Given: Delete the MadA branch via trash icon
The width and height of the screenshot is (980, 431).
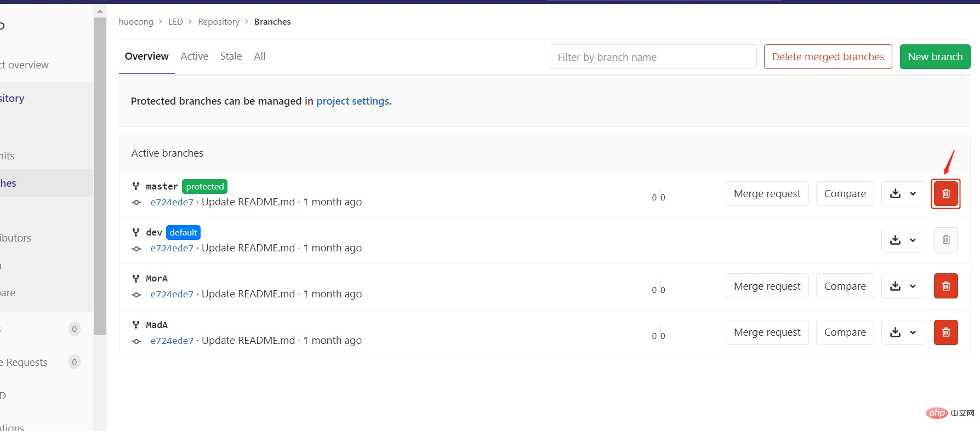Looking at the screenshot, I should click(x=945, y=332).
